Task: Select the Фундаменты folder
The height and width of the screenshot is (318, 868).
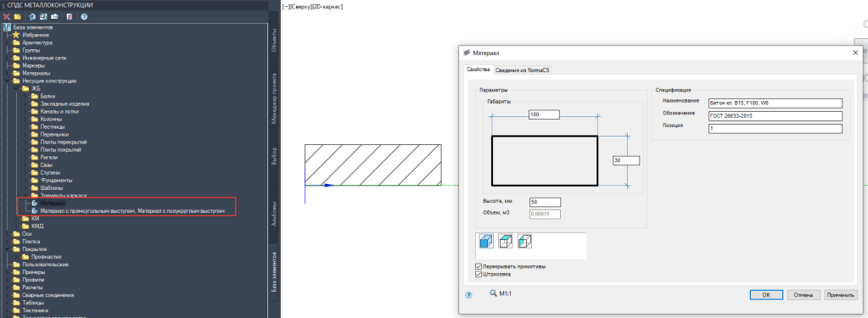Action: tap(56, 181)
